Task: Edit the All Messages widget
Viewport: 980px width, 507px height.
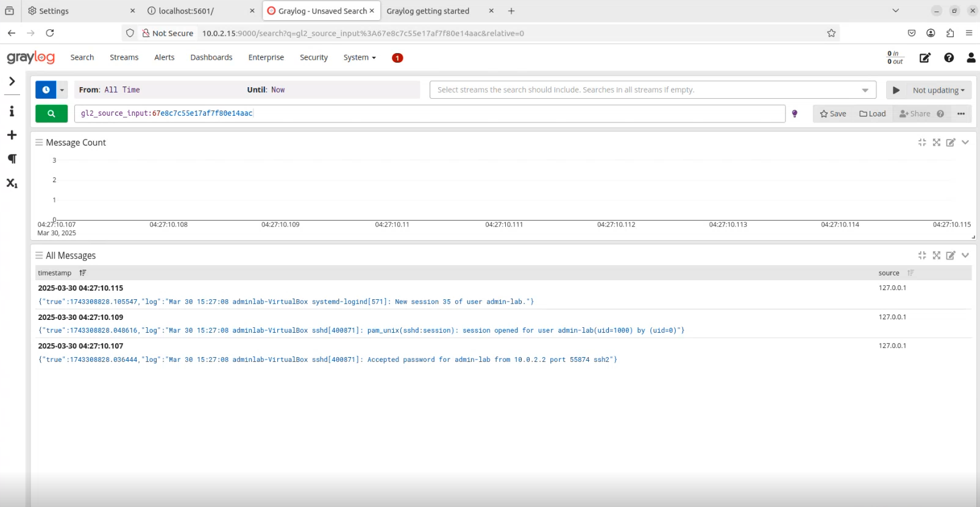Action: click(951, 255)
